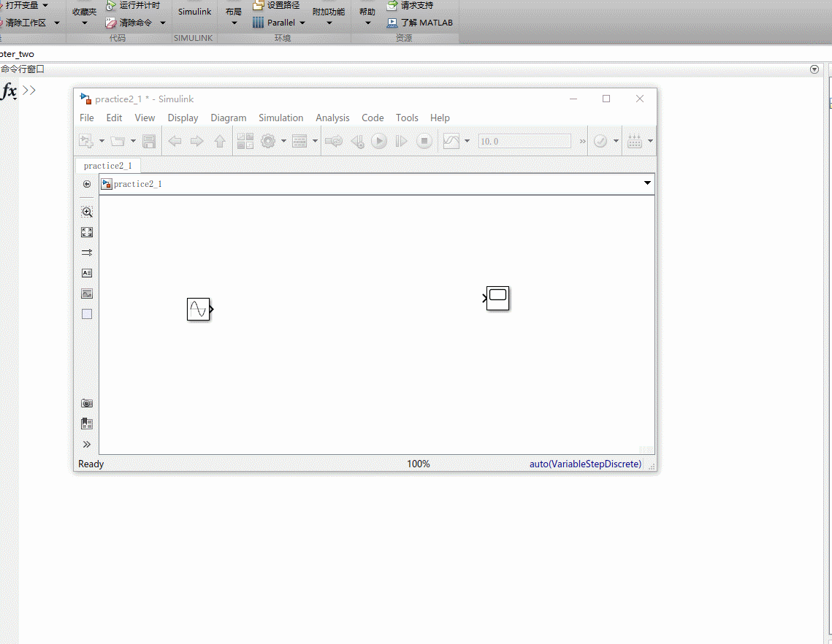Click the Up to Parent arrow
The image size is (832, 644).
pyautogui.click(x=220, y=141)
